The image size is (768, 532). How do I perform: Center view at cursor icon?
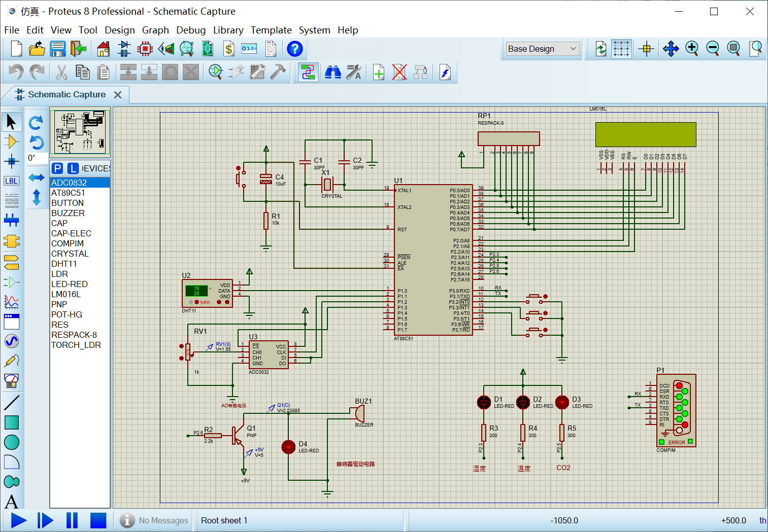pos(671,49)
